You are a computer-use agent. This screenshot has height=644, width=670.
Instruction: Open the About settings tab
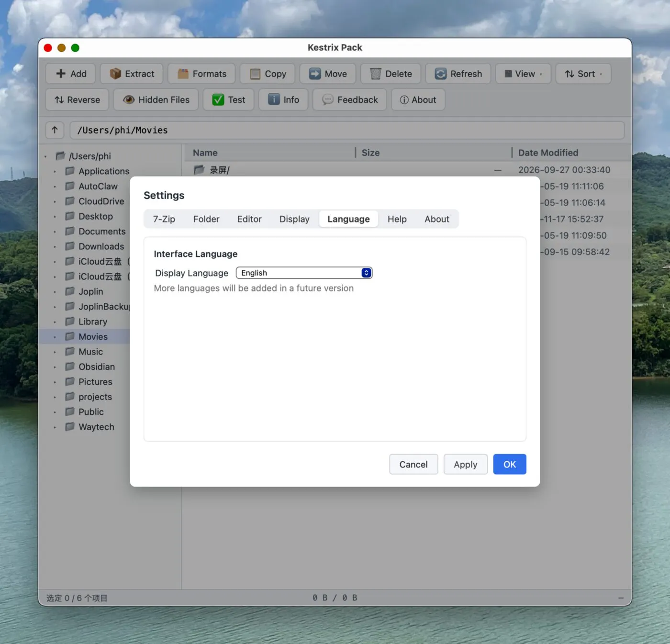[437, 219]
